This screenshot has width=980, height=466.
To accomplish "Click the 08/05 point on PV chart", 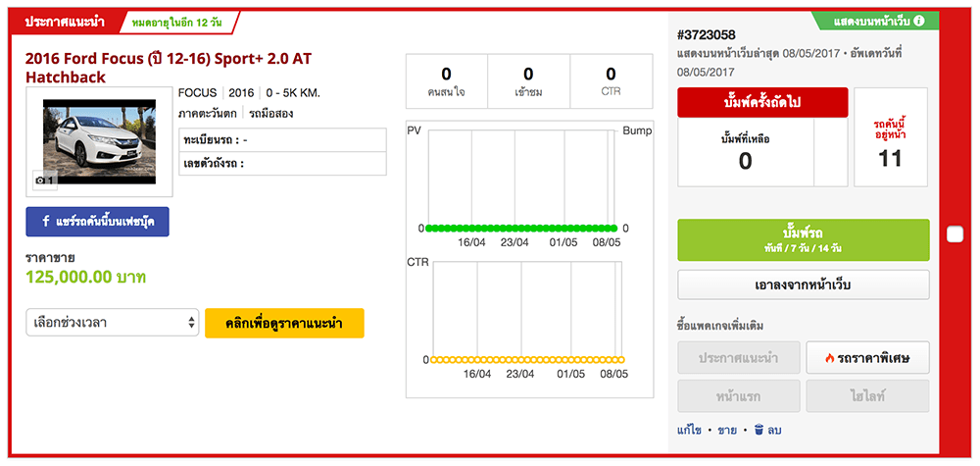I will (x=614, y=228).
